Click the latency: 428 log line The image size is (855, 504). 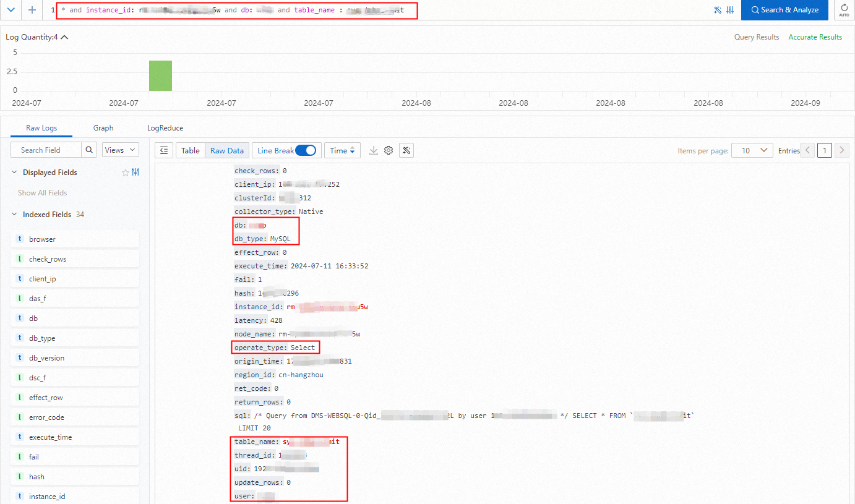259,320
